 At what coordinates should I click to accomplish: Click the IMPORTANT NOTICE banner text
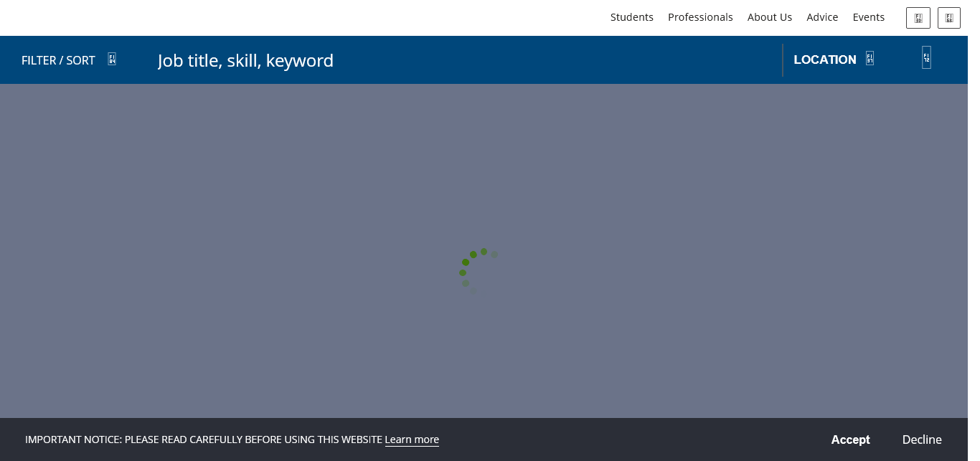(203, 439)
